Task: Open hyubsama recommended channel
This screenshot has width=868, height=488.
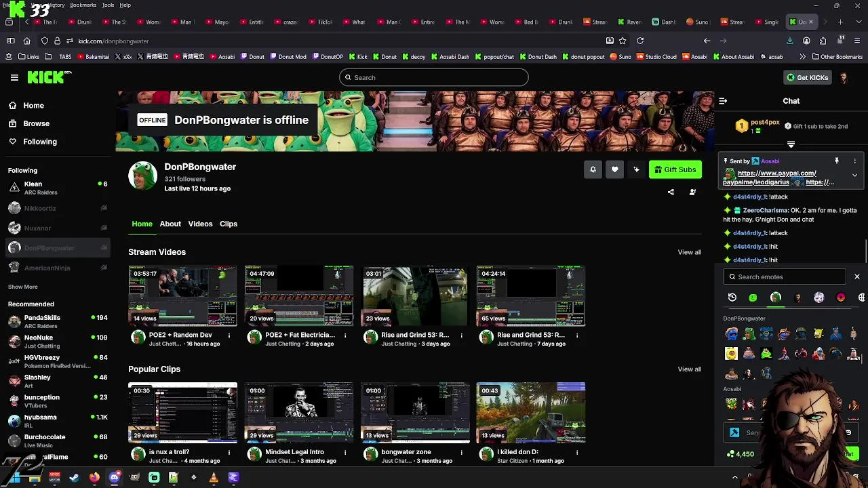Action: click(58, 421)
